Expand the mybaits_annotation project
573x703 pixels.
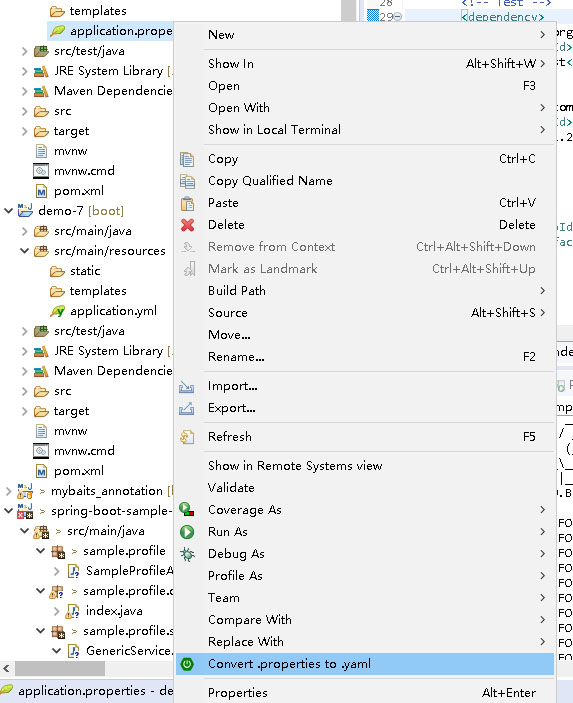tap(9, 491)
